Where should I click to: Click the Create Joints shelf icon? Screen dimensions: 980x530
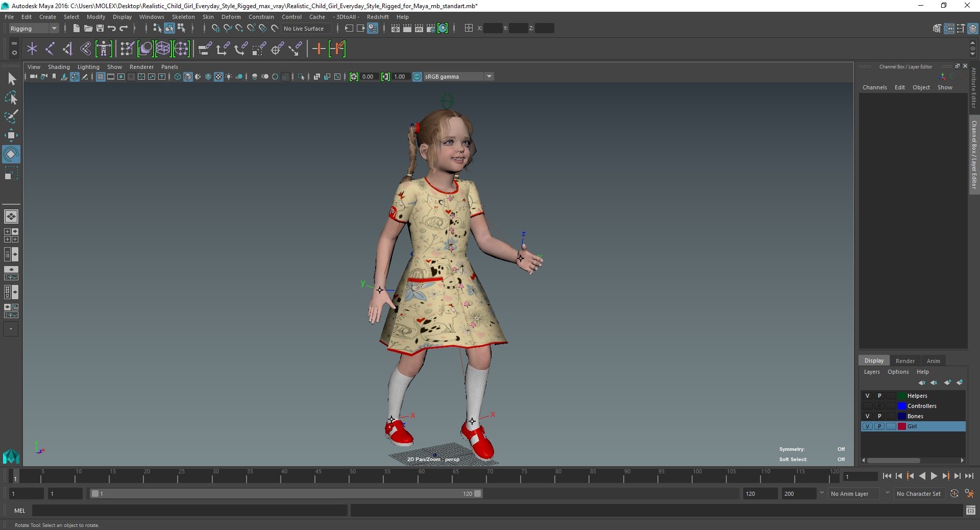(50, 49)
